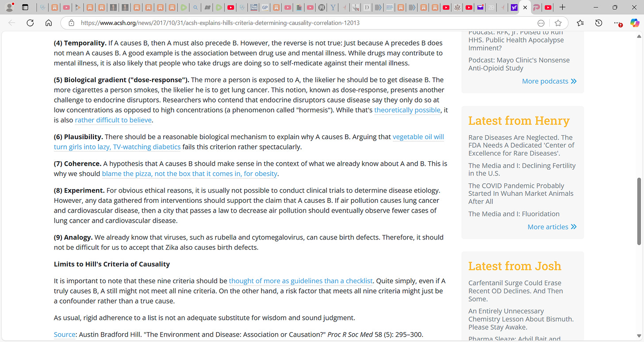Click the '(4) Temporality.' bold text
This screenshot has width=644, height=342.
pos(80,43)
